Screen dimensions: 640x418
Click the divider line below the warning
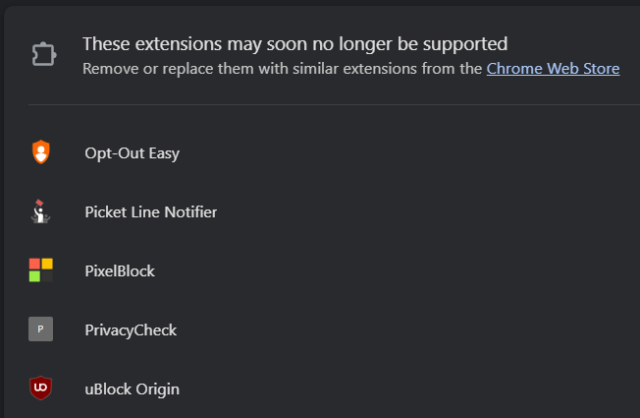pos(330,104)
